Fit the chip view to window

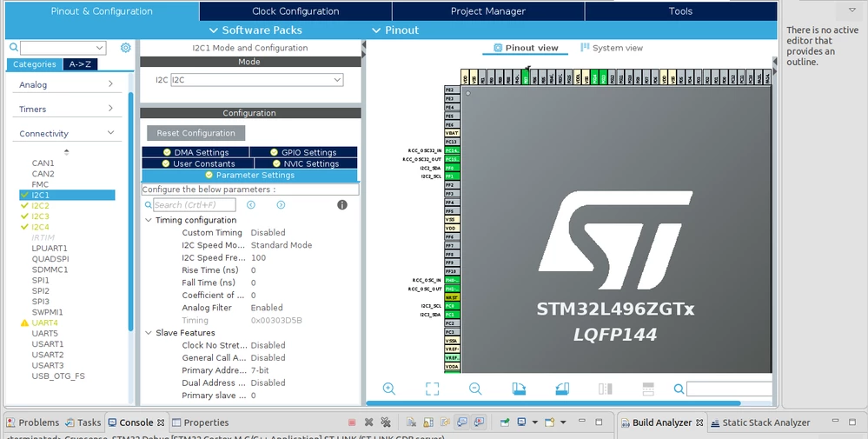pos(433,389)
